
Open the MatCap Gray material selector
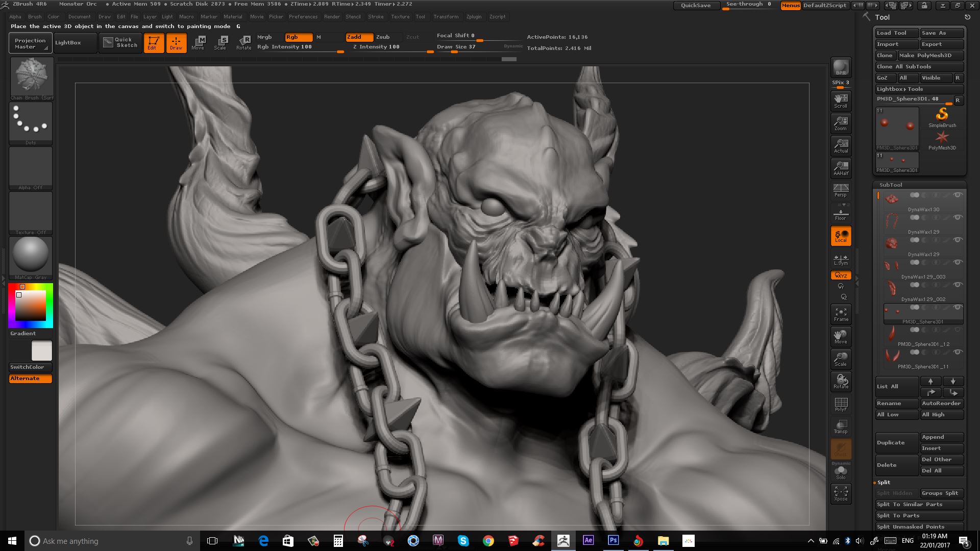[x=31, y=258]
